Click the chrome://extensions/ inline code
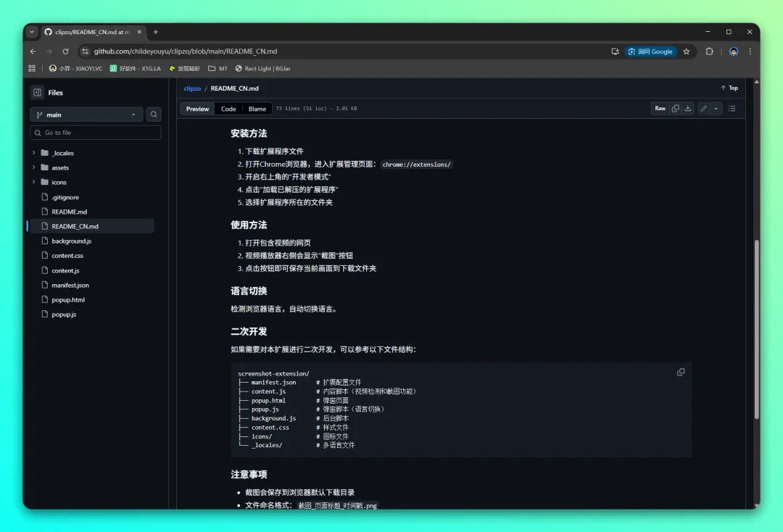783x532 pixels. [x=416, y=165]
